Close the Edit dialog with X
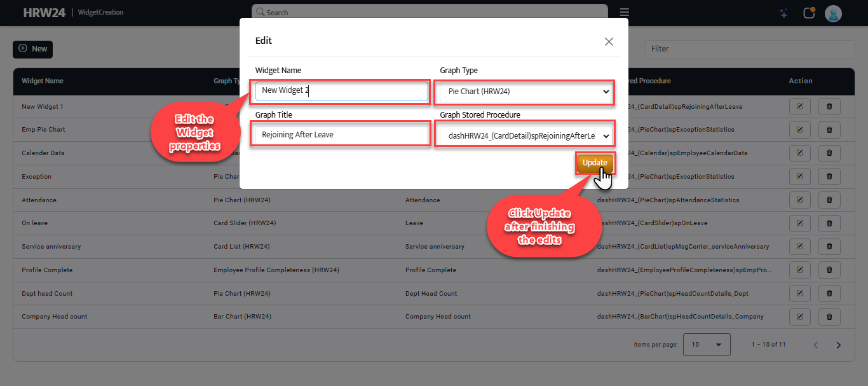Screen dimensions: 868x386 [x=609, y=42]
